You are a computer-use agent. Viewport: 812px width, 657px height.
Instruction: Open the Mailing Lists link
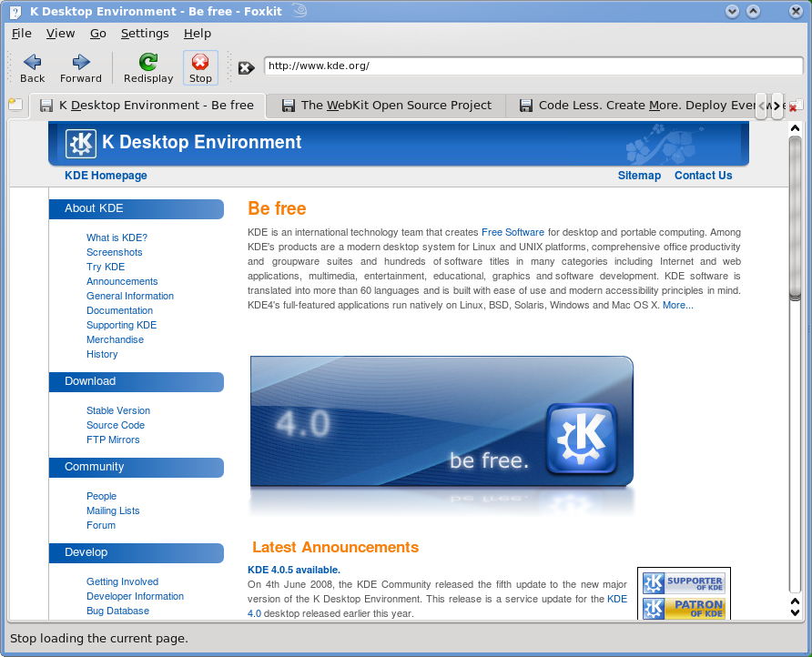point(113,510)
